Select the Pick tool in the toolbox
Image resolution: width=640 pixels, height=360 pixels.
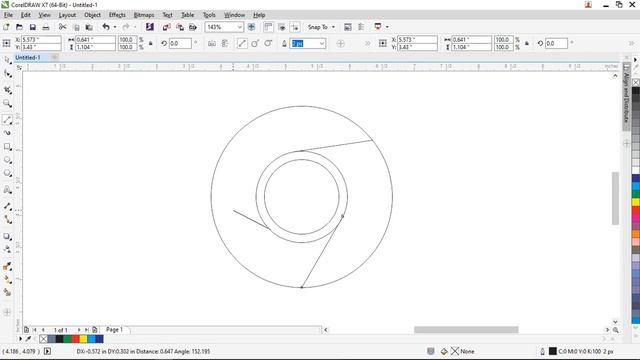[x=7, y=60]
